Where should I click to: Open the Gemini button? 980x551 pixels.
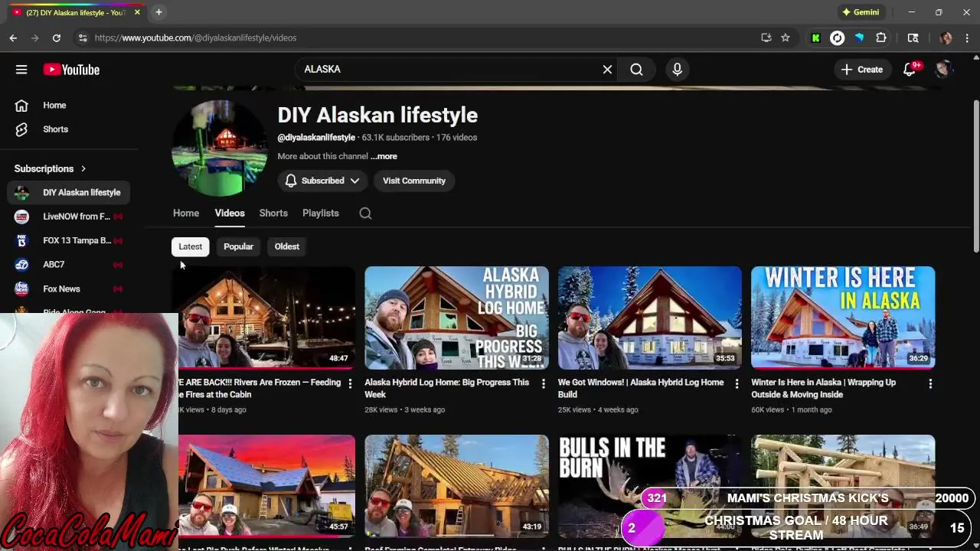coord(861,12)
